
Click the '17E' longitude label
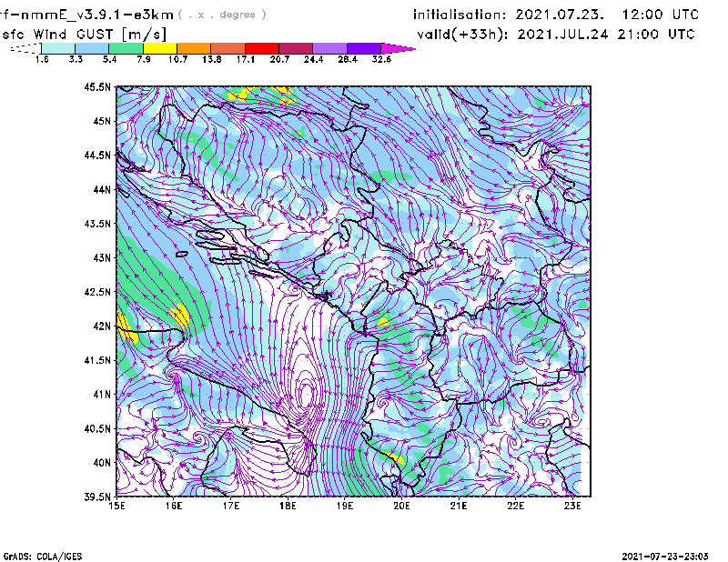[231, 506]
